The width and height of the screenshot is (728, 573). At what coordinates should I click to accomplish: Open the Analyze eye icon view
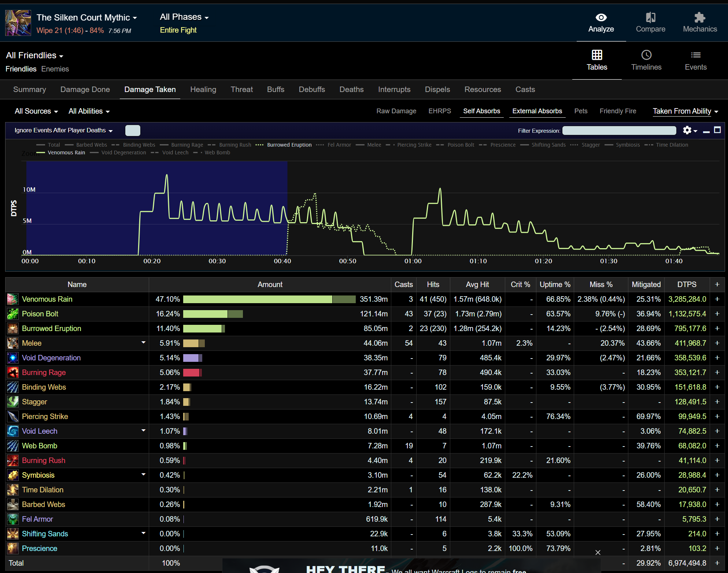click(601, 18)
